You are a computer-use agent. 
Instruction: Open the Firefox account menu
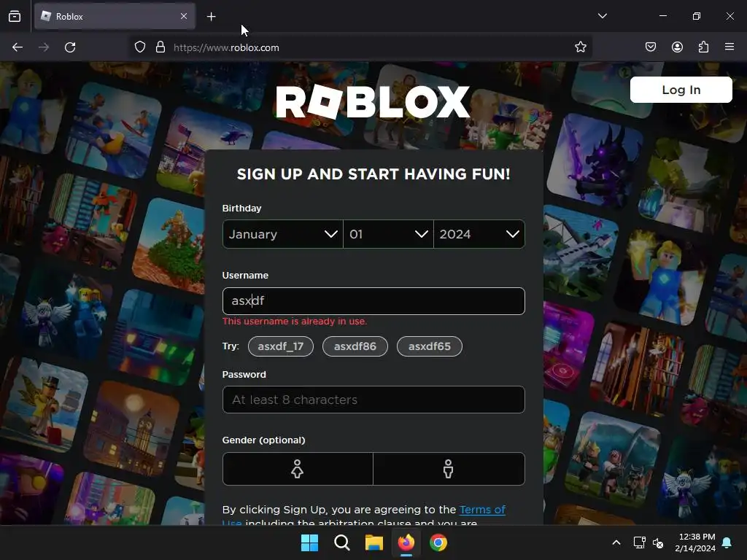(x=677, y=47)
